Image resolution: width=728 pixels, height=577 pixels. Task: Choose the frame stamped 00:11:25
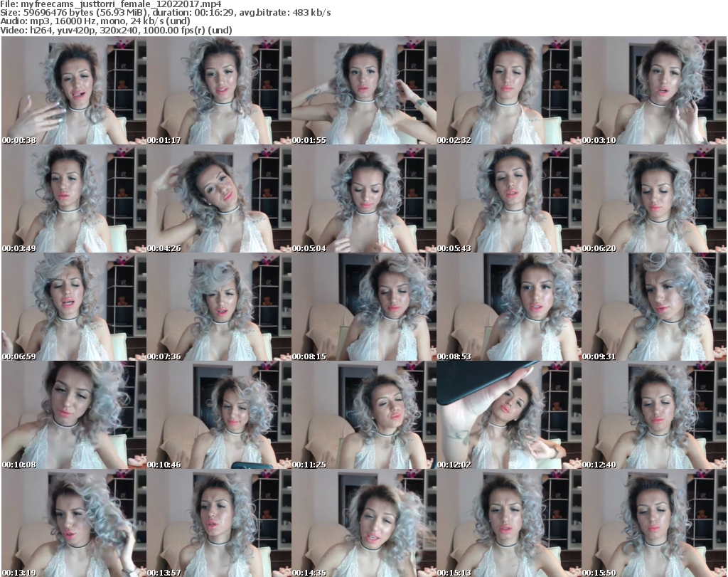364,415
